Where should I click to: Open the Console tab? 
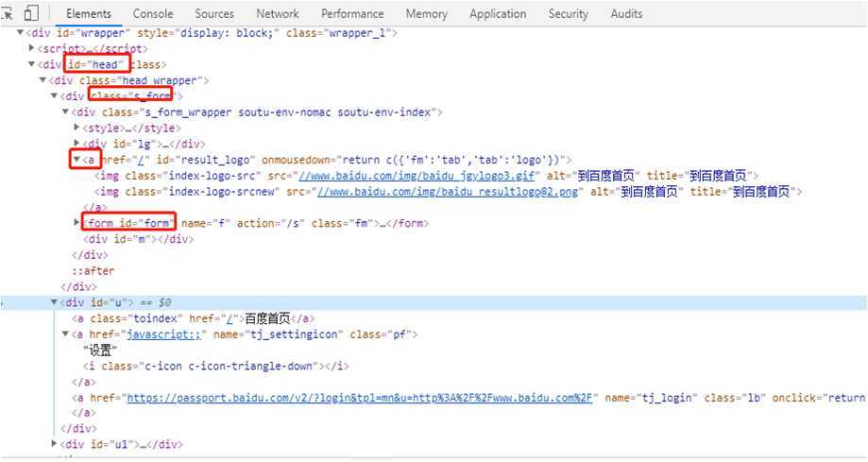coord(153,14)
